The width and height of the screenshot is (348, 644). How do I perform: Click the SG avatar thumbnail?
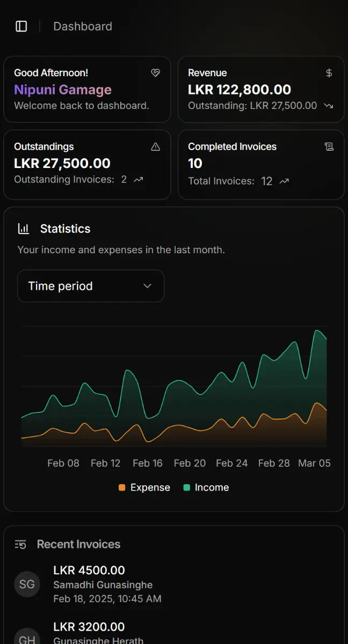pyautogui.click(x=27, y=584)
